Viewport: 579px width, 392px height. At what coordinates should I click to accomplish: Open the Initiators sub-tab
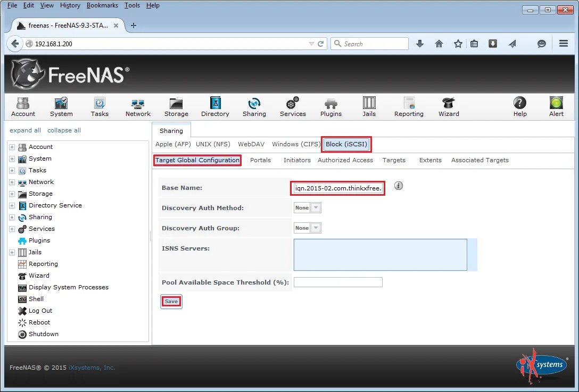point(297,160)
